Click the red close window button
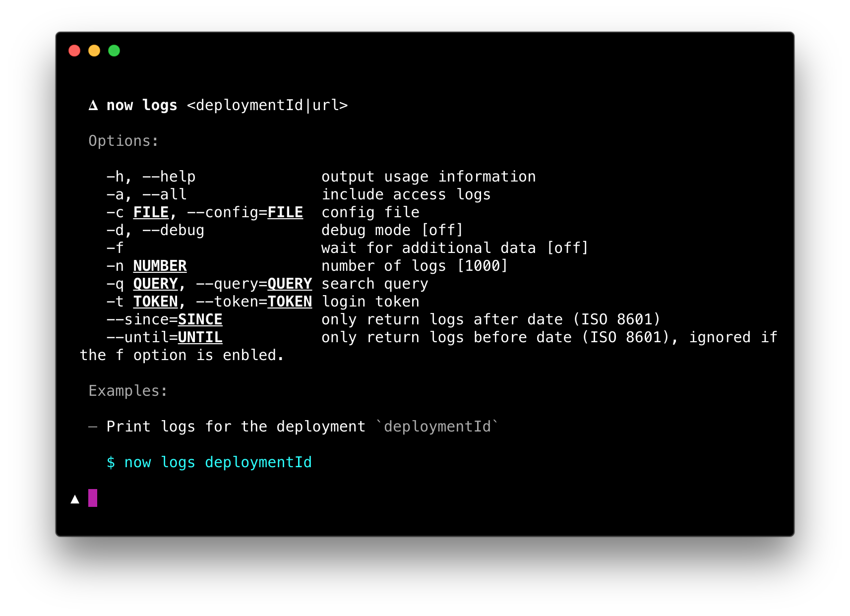Image resolution: width=850 pixels, height=616 pixels. pyautogui.click(x=74, y=51)
